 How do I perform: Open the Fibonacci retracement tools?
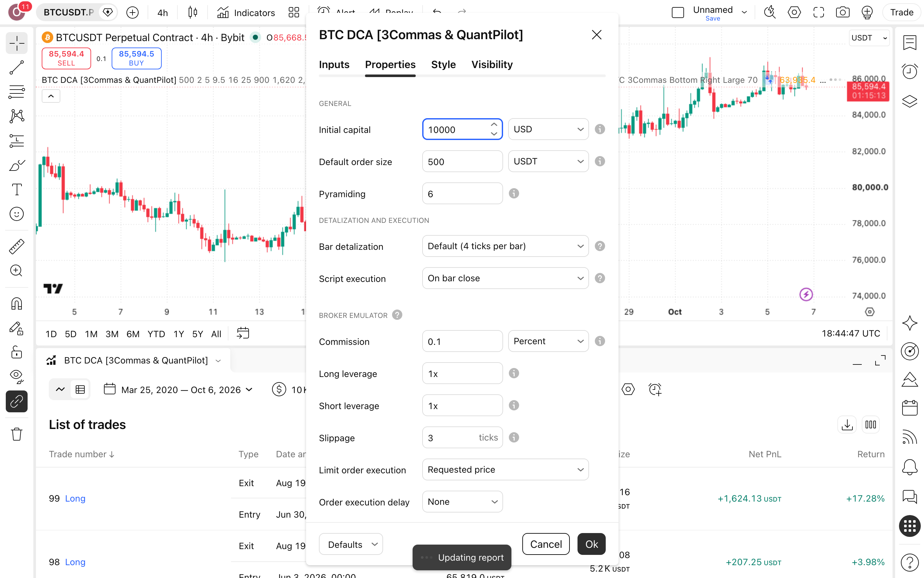(17, 92)
